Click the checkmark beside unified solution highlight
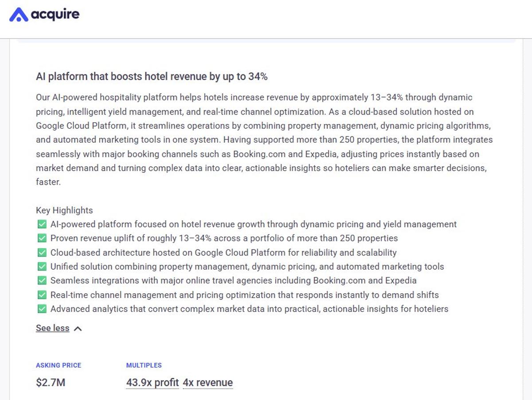This screenshot has width=532, height=400. tap(42, 267)
